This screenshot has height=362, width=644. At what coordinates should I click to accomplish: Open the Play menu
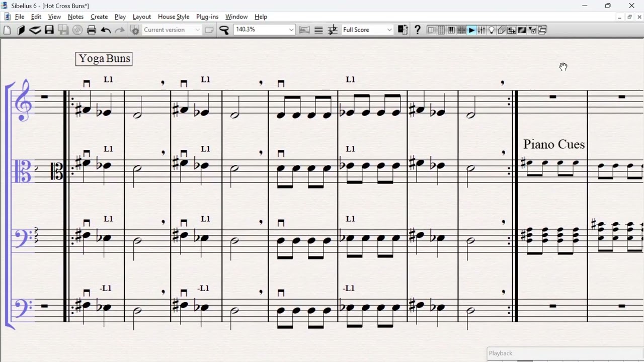click(120, 17)
